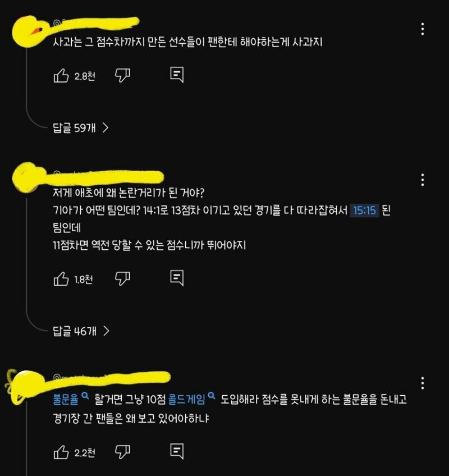
Task: Dislike the comment about 기아 팀
Action: [122, 278]
